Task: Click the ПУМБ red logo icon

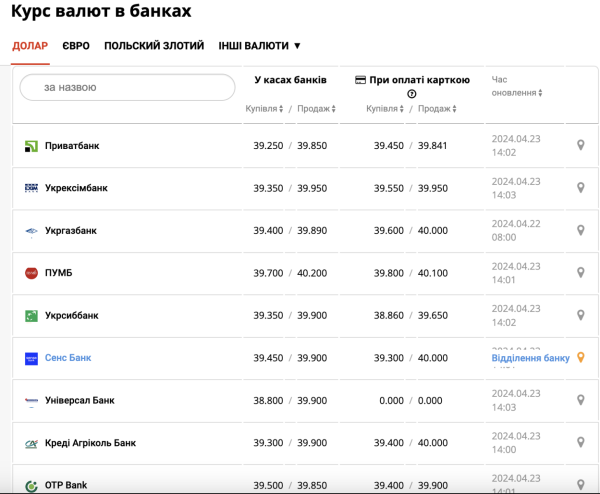Action: (x=31, y=273)
